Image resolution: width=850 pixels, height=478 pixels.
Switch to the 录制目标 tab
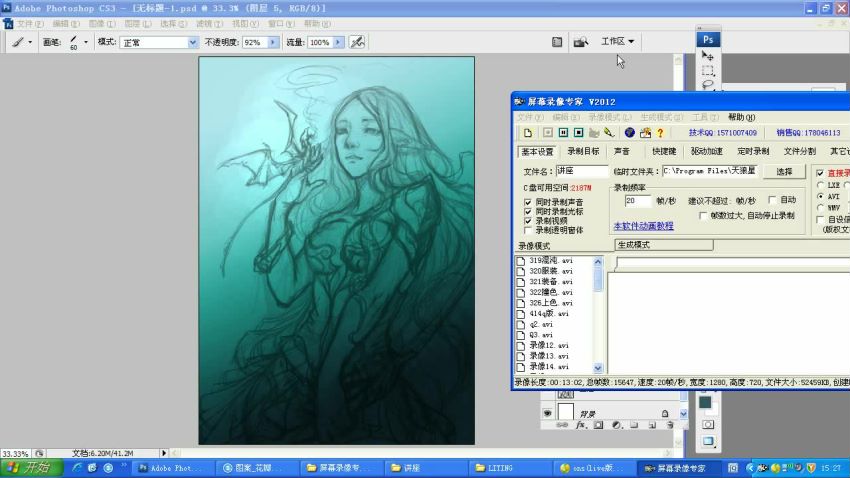tap(583, 151)
